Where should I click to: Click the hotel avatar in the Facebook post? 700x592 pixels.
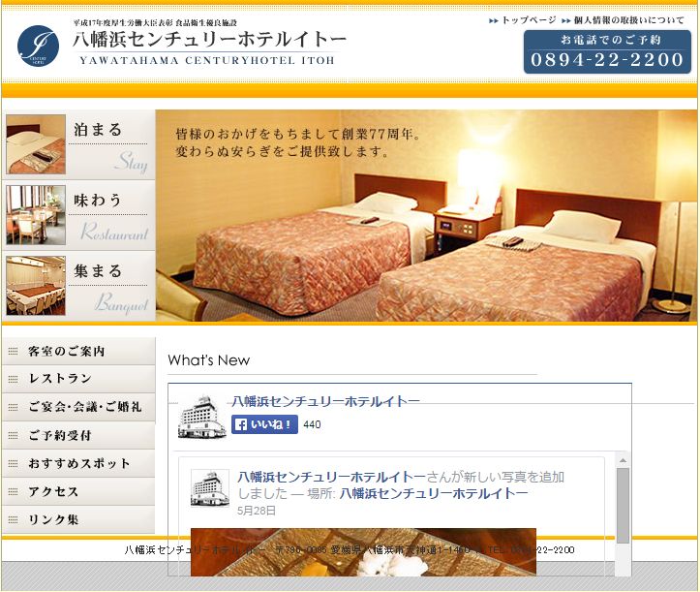tap(210, 488)
